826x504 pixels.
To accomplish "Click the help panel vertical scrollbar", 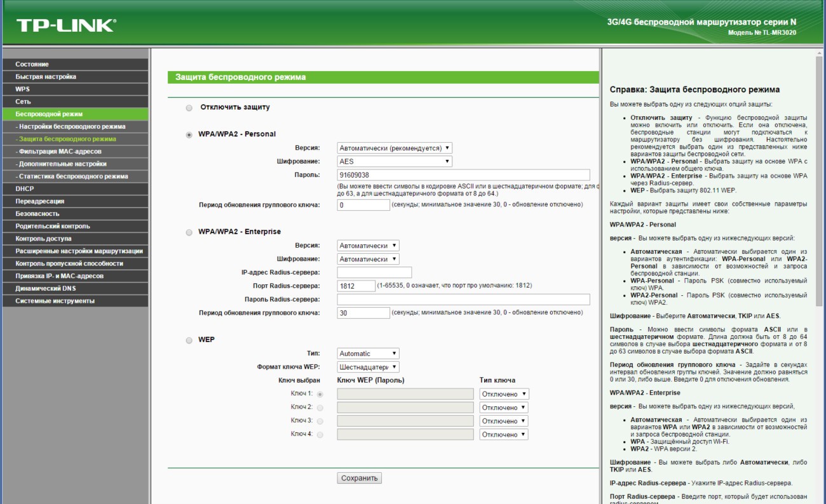I will point(819,254).
